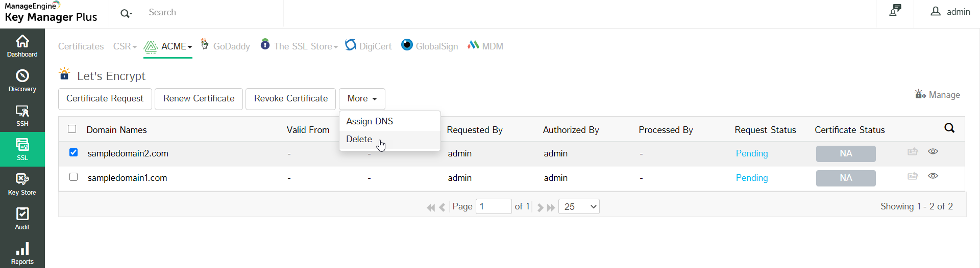Open the Key Store sidebar icon

point(22,184)
